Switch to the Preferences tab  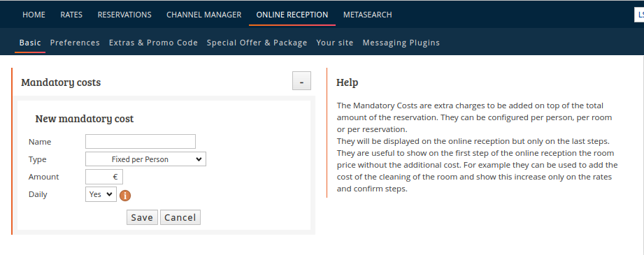[75, 43]
